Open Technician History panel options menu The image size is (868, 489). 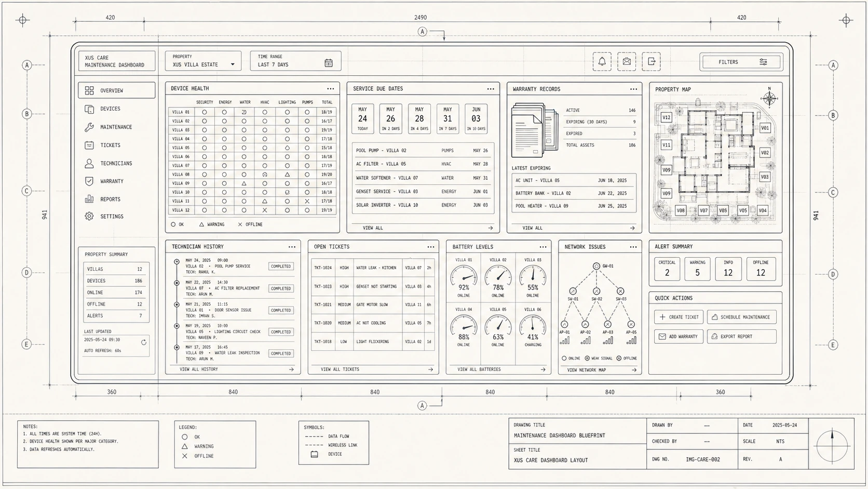pos(292,247)
